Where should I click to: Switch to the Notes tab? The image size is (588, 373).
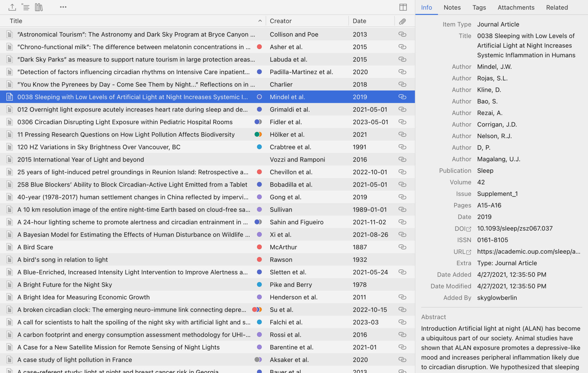pyautogui.click(x=452, y=7)
